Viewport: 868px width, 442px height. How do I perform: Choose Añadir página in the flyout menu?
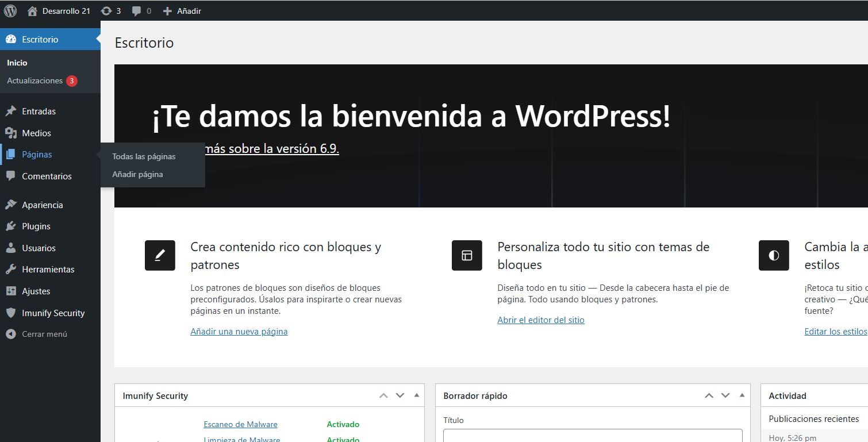pyautogui.click(x=137, y=174)
